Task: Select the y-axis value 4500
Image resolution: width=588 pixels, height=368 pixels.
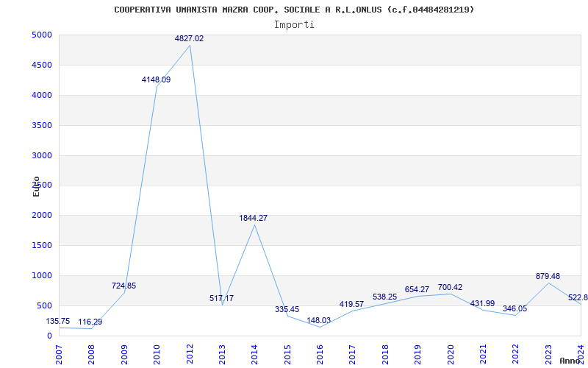Action: 42,65
